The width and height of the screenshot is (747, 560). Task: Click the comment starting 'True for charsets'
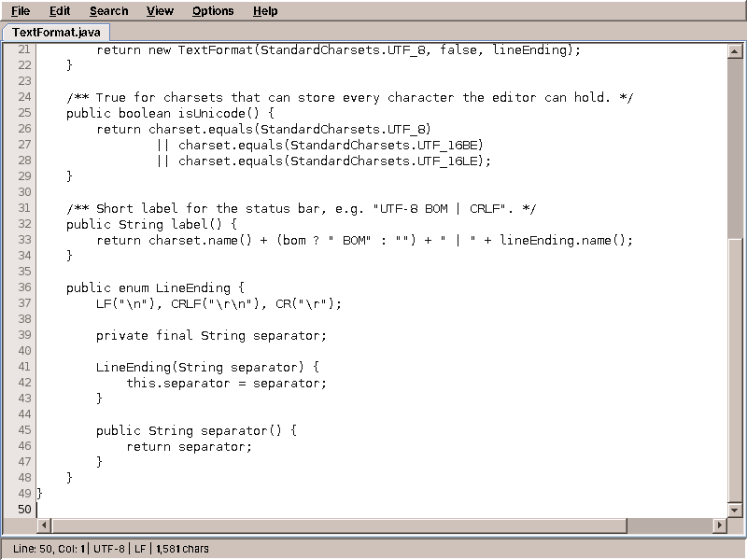[349, 98]
